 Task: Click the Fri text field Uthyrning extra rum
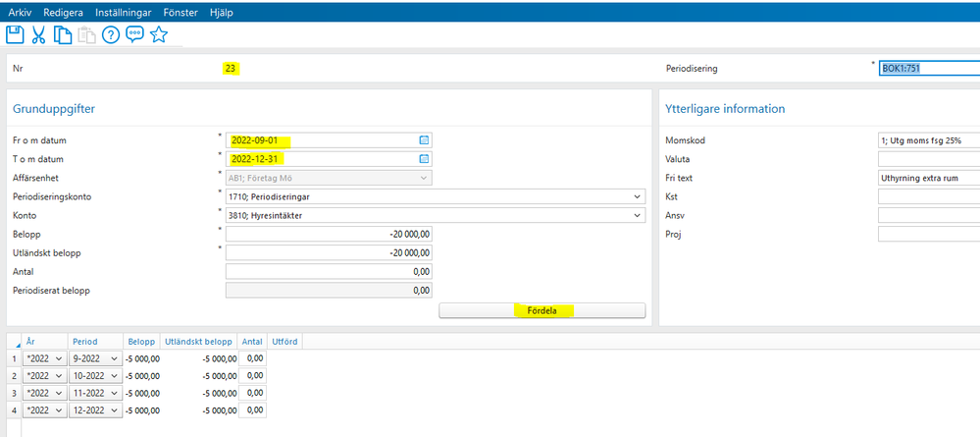click(x=929, y=178)
